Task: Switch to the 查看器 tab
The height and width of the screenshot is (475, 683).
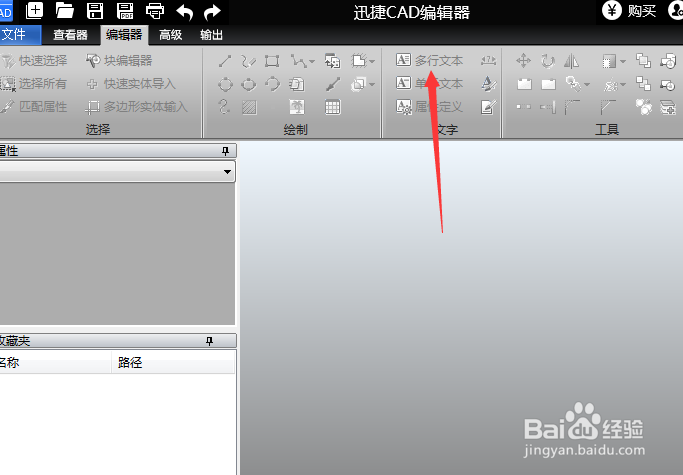Action: (70, 35)
